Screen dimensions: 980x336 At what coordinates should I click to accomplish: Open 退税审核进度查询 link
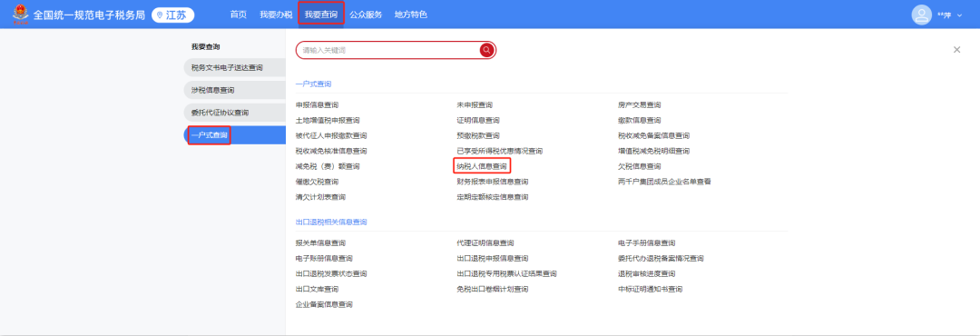[x=647, y=274]
